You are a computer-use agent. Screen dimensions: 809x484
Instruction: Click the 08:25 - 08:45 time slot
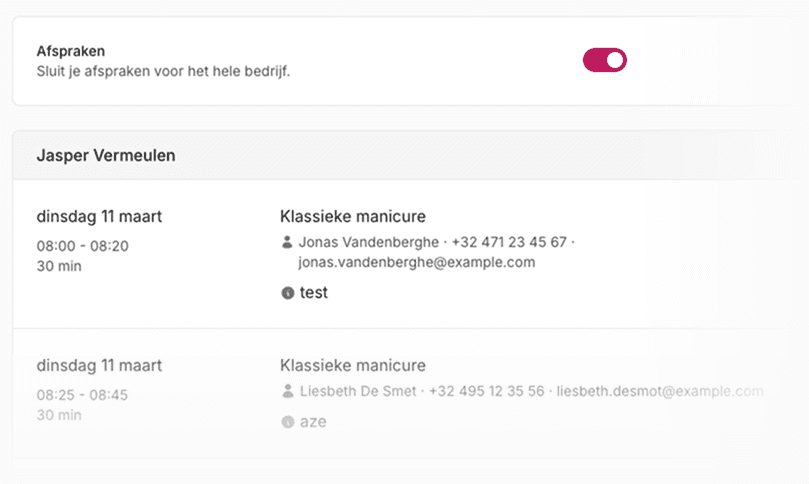(82, 395)
